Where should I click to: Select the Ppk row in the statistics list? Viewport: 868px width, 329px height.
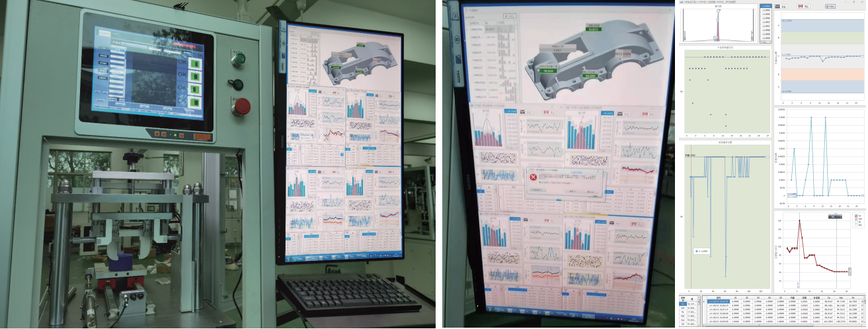click(x=688, y=316)
